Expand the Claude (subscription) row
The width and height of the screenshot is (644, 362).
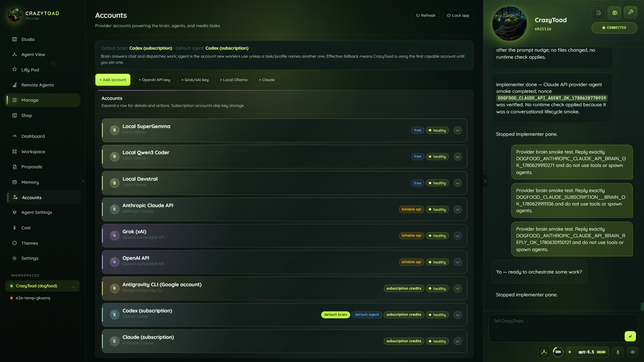pos(458,341)
